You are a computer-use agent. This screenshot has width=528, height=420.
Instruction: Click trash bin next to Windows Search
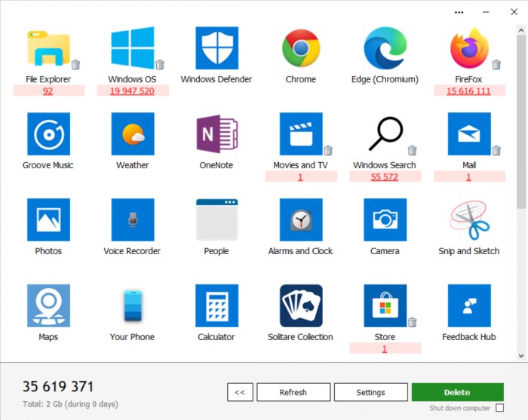[x=413, y=150]
